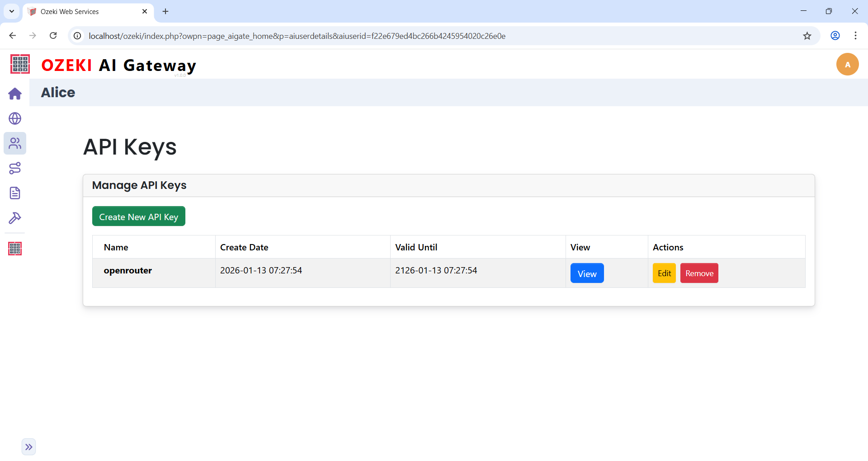Open the globe providers icon in sidebar

15,118
